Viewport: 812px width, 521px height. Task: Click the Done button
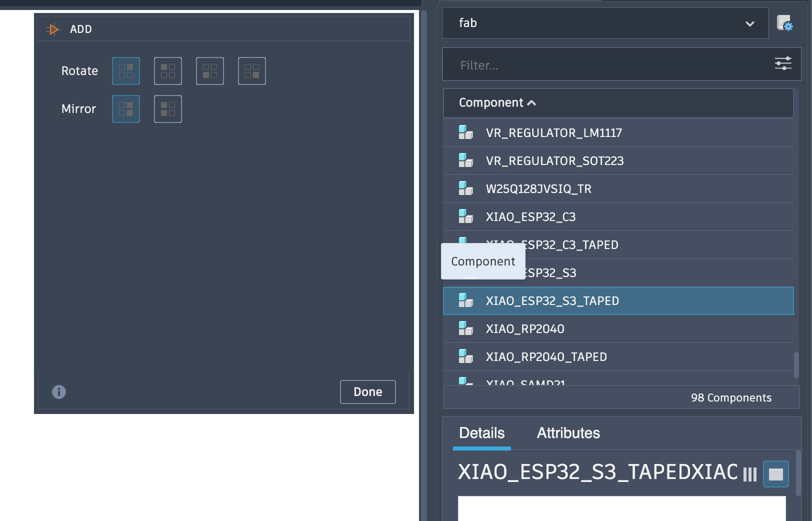pyautogui.click(x=367, y=392)
